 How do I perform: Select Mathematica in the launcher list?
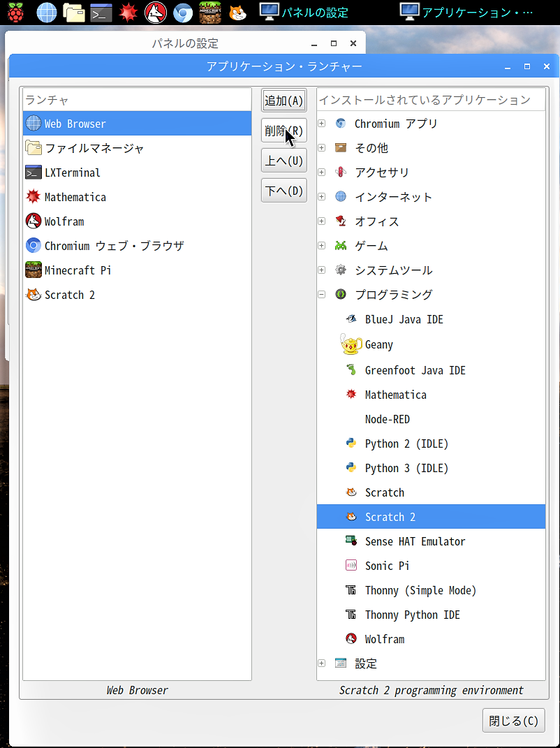coord(138,197)
